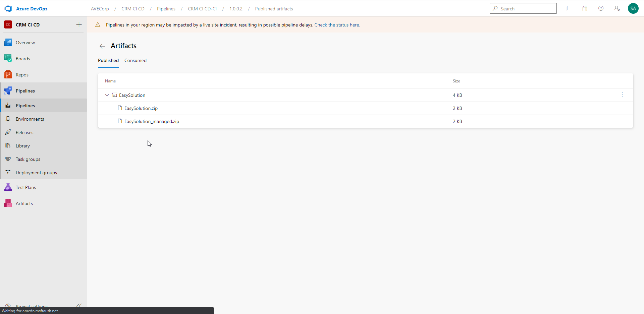Open Releases in the sidebar
644x314 pixels.
44,132
